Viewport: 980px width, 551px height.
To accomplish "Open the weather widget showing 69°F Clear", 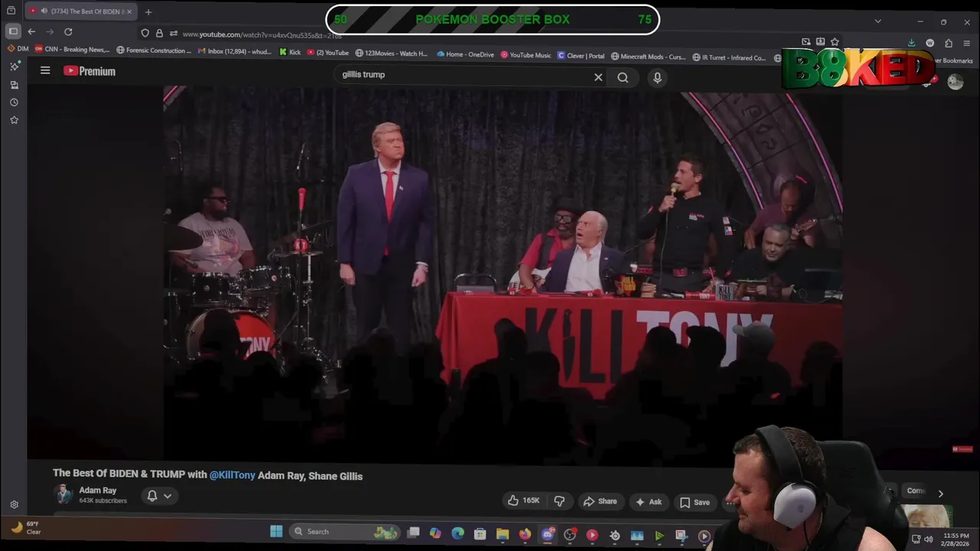I will [26, 527].
